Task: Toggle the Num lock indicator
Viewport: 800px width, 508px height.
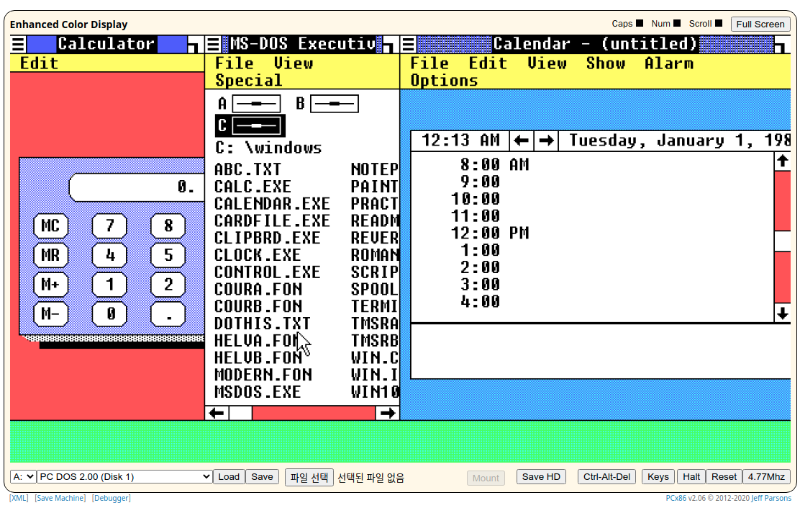Action: pos(677,23)
